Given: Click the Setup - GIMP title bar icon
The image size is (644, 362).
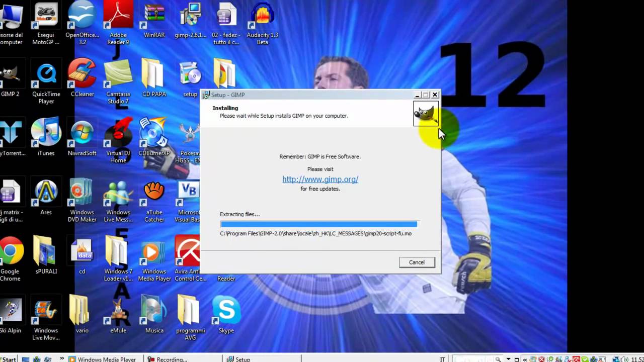Looking at the screenshot, I should coord(206,95).
